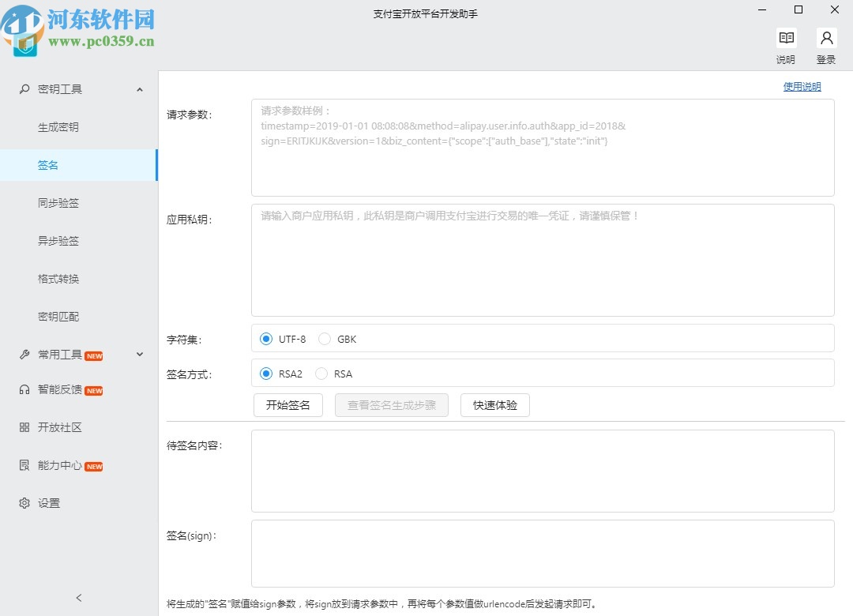Expand the 常用工具 section chevron
Screen dimensions: 853x616
point(140,354)
